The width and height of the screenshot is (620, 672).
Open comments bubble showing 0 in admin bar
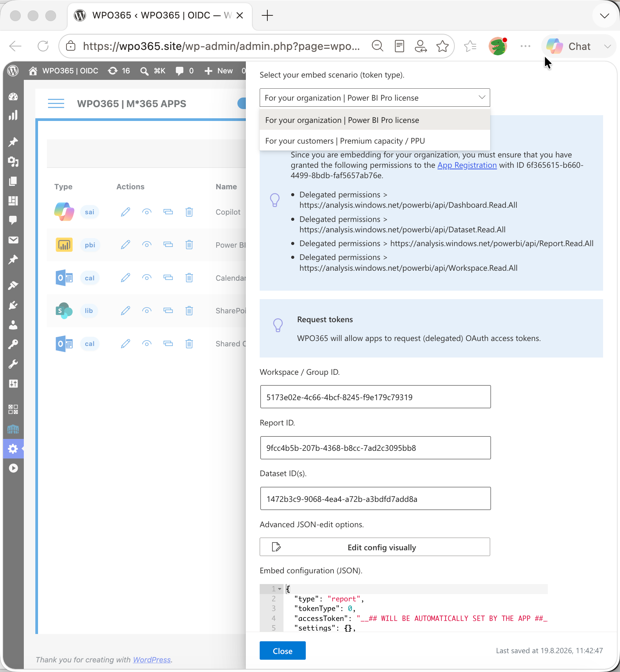(x=184, y=71)
